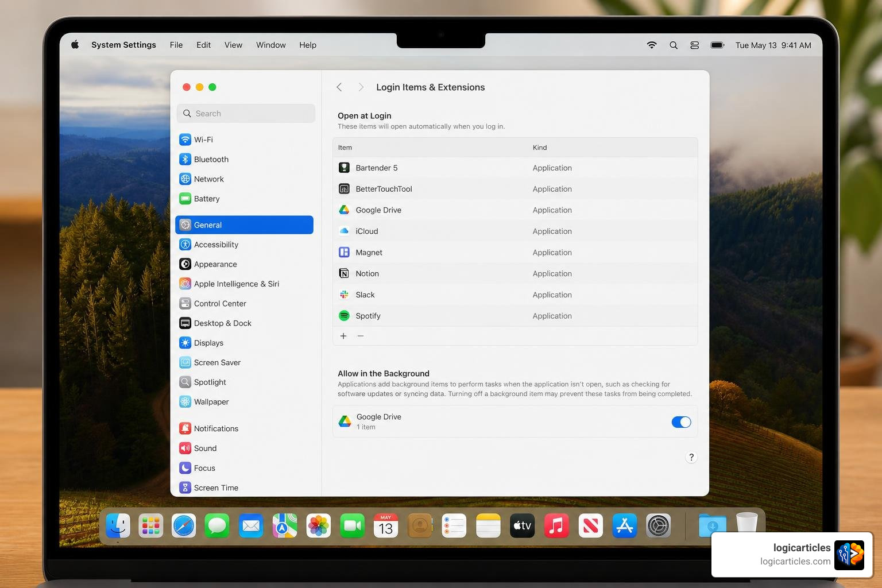Viewport: 882px width, 588px height.
Task: Open Notifications settings
Action: [245, 428]
